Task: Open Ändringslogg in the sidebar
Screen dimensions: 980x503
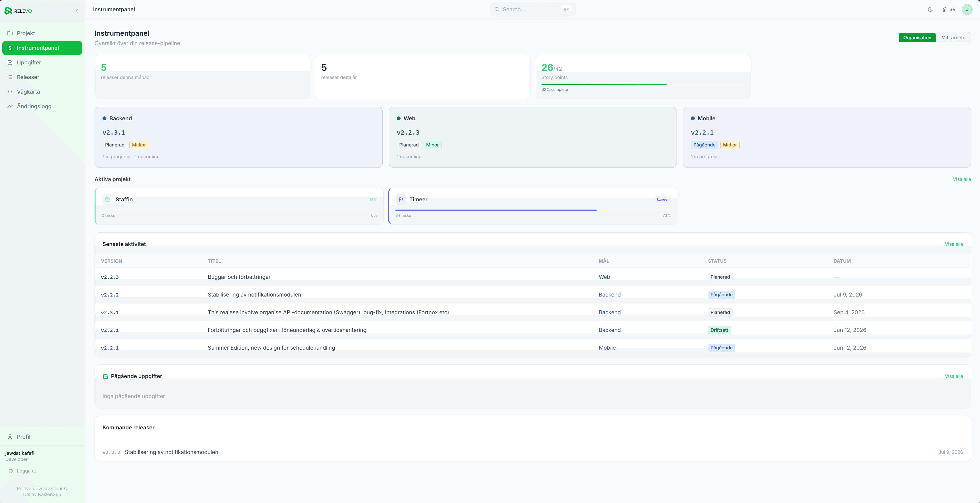Action: point(42,106)
